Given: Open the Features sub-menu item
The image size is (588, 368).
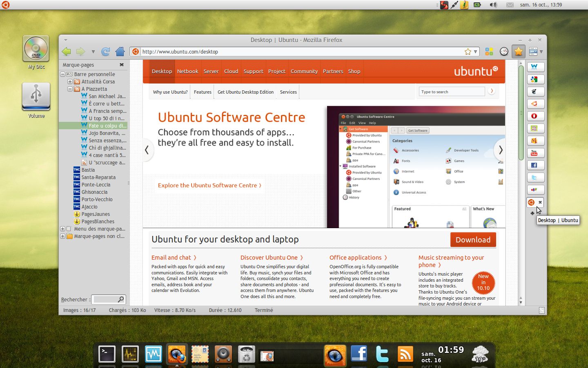Looking at the screenshot, I should tap(203, 92).
